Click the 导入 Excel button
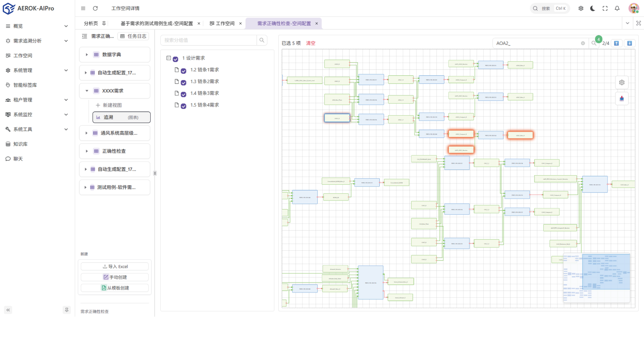Viewport: 644px width, 362px height. 115,266
